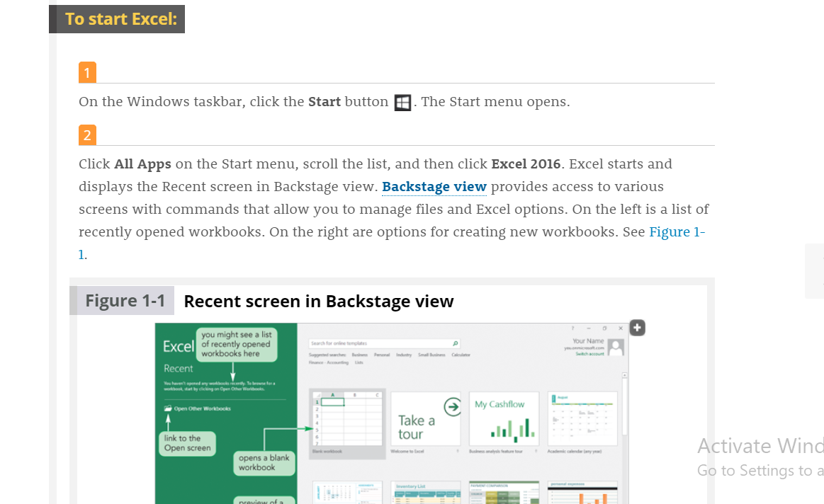
Task: Click the Windows Start button icon in step 1
Action: pyautogui.click(x=402, y=103)
